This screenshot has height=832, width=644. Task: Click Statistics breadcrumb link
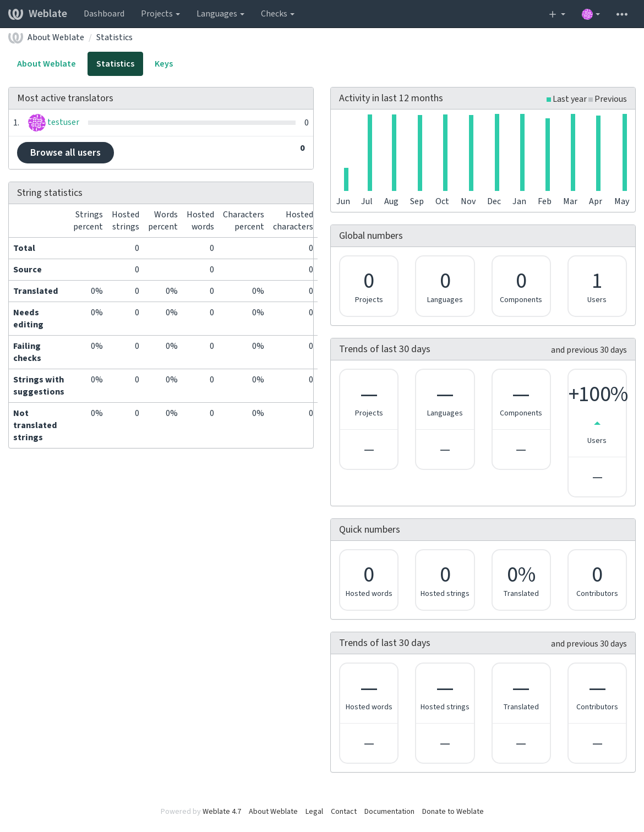click(114, 37)
